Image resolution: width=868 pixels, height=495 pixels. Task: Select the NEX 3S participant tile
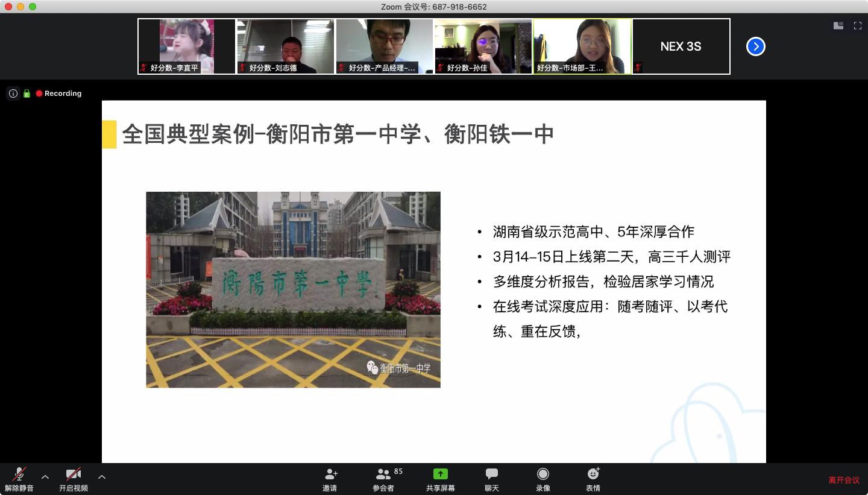point(681,45)
